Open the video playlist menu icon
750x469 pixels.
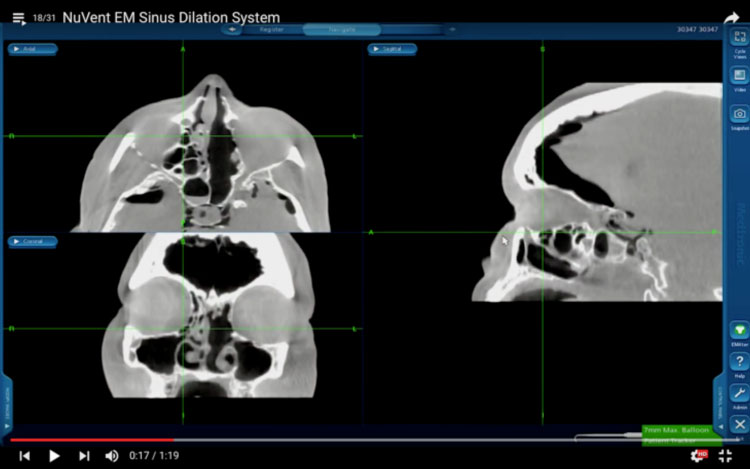coord(19,19)
